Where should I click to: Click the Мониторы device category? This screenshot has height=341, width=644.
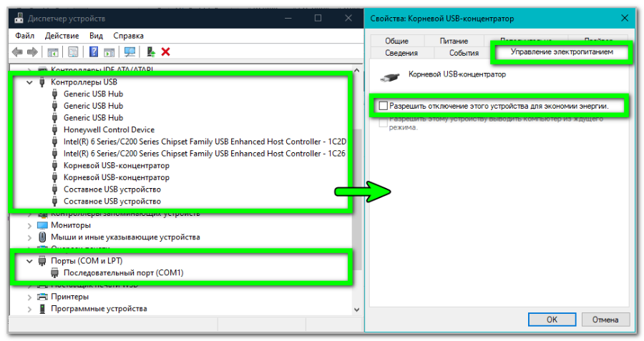[x=70, y=224]
